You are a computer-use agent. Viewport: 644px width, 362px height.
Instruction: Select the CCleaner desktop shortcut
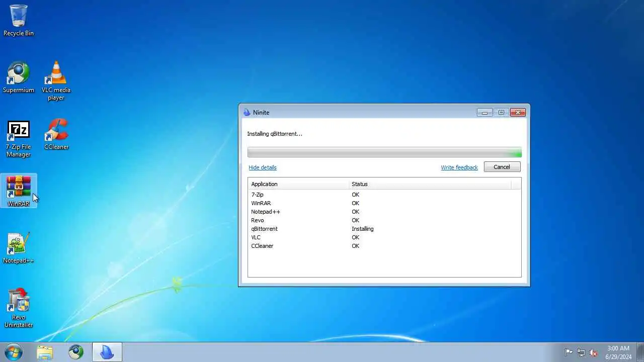(56, 134)
